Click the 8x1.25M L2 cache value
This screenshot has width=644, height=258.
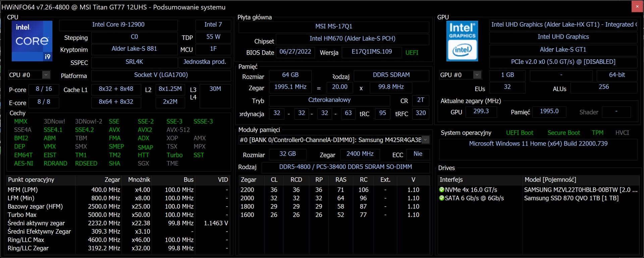coord(170,89)
